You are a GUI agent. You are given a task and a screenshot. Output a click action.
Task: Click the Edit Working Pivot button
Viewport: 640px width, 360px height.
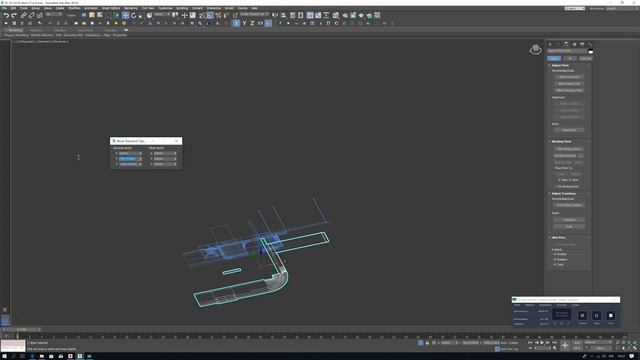coord(569,149)
